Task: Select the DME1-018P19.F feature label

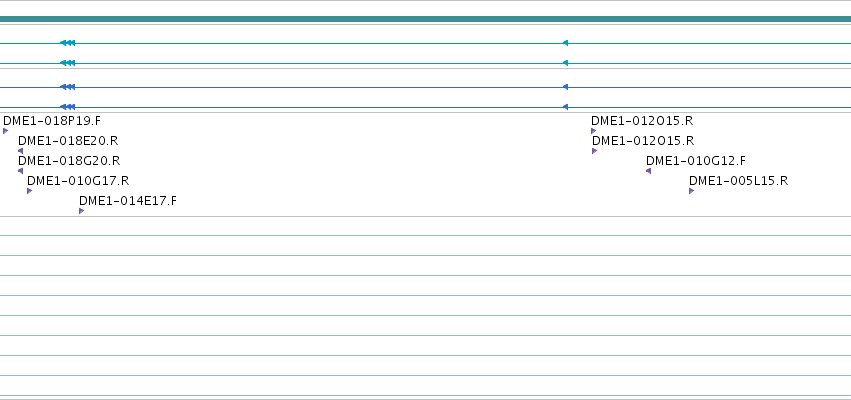Action: point(52,120)
